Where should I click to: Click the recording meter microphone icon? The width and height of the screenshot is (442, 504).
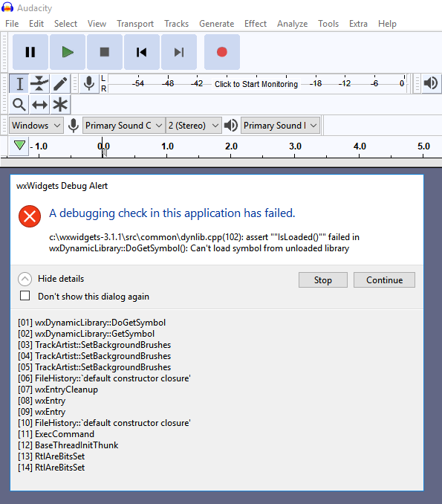(89, 83)
